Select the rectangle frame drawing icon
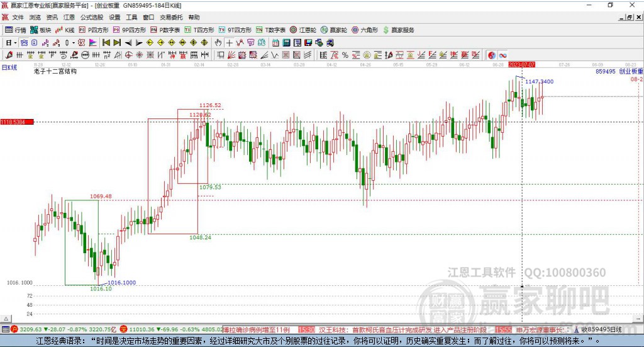 [221, 55]
